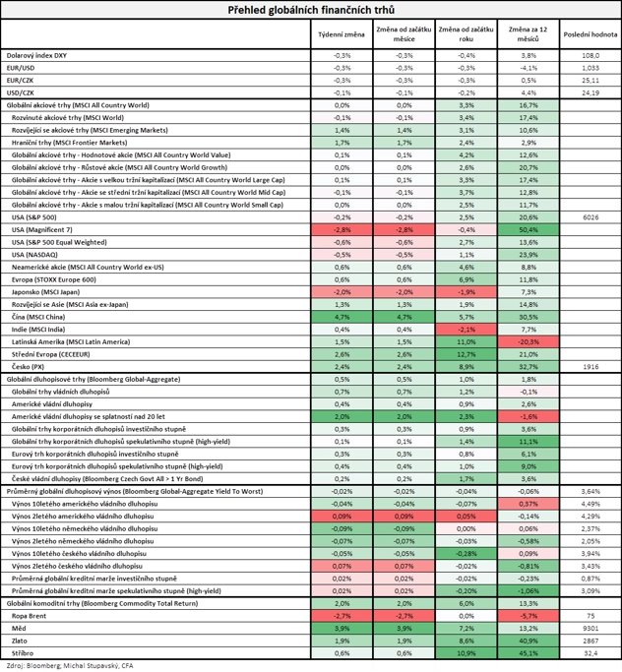Screen dimensions: 622x672
Task: Select the red -2,8% weekly Magnificent 7 cell
Action: click(x=342, y=229)
